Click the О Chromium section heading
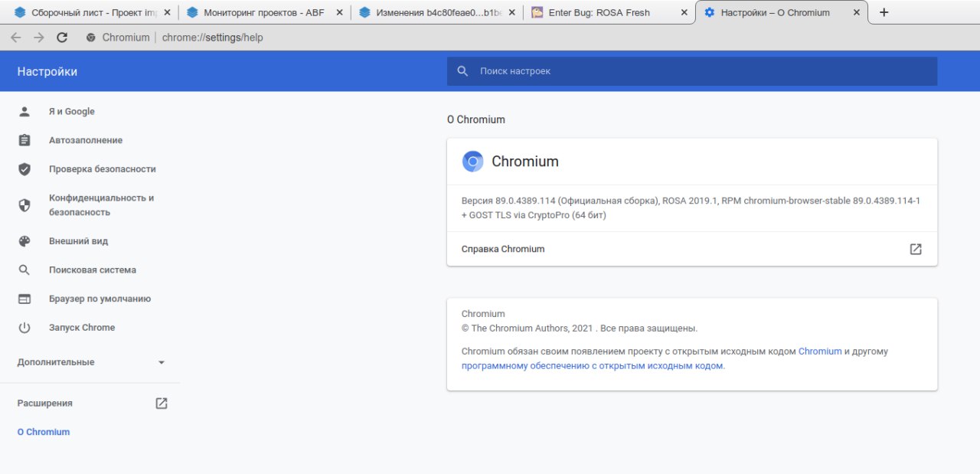 476,119
